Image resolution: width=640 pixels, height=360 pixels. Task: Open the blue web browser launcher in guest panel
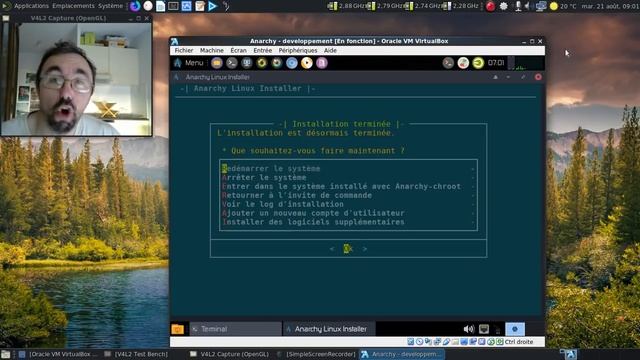(291, 63)
